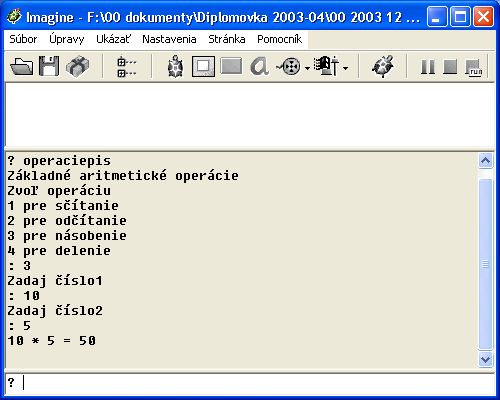
Task: Stop execution with the stop square button
Action: (x=450, y=67)
